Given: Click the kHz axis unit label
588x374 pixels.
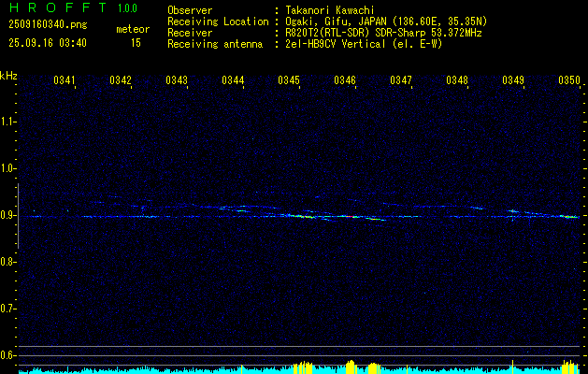Looking at the screenshot, I should coord(9,75).
